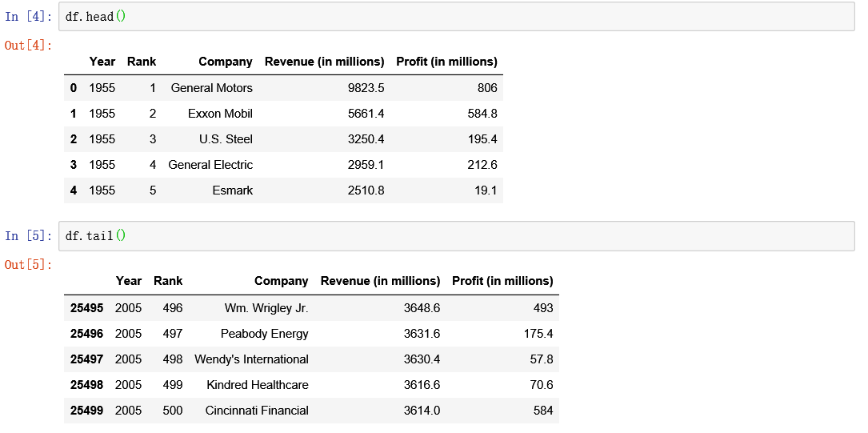Click Revenue (in millions) header in head table
Viewport: 868px width, 433px height.
[324, 62]
